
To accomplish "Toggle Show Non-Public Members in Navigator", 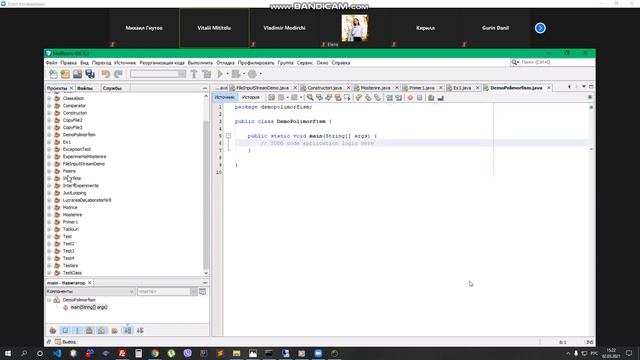I will coord(89,331).
